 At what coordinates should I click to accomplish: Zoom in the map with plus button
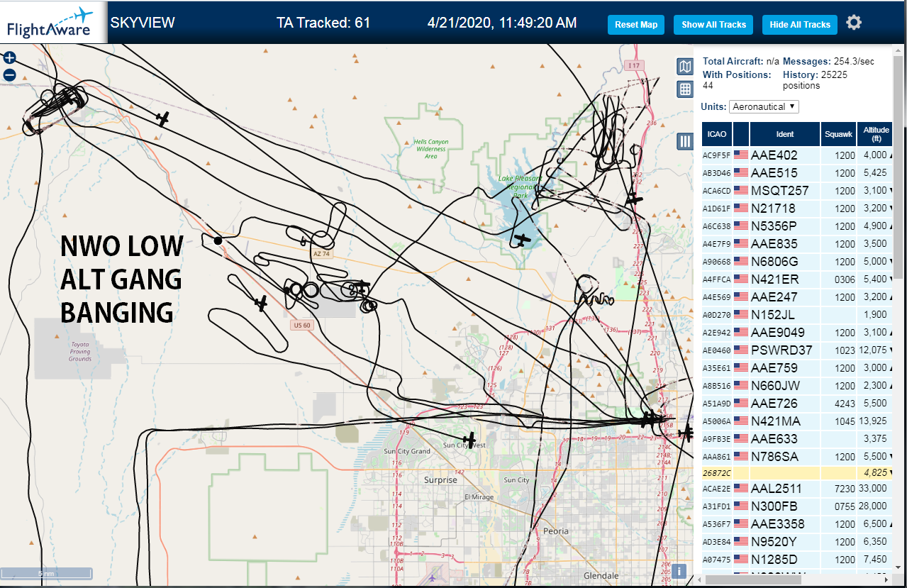tap(9, 58)
